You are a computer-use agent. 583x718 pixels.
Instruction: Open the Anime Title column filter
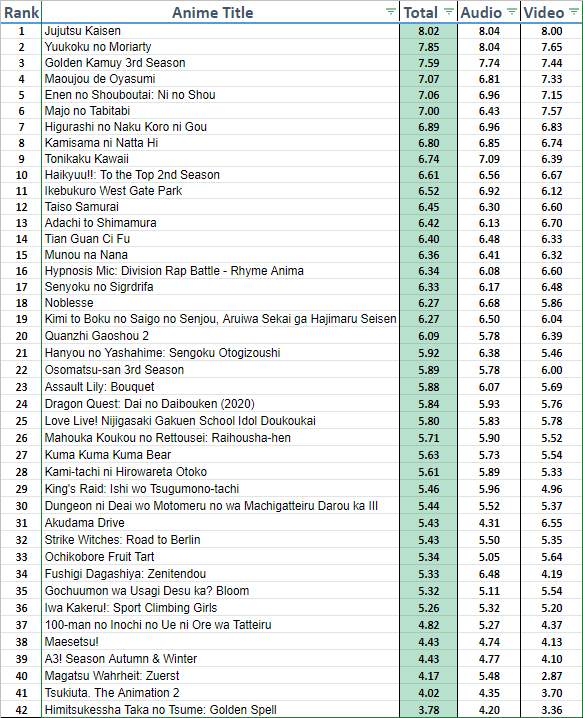point(390,12)
